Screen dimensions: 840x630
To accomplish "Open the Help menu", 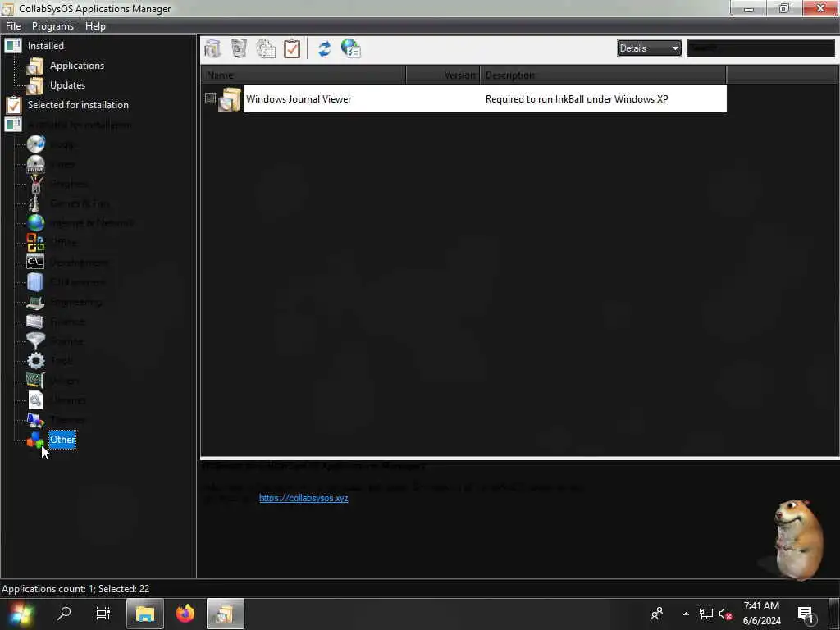I will [95, 26].
